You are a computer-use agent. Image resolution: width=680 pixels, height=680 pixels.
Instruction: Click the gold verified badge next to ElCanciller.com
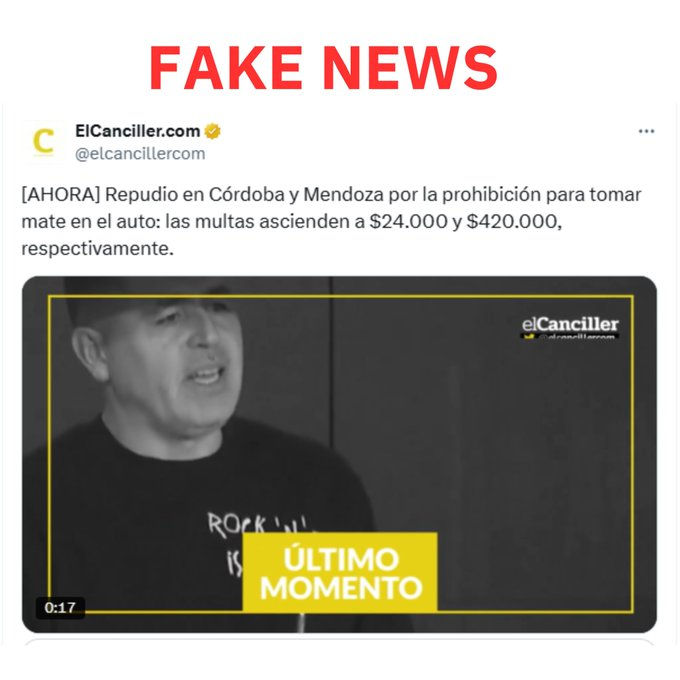pyautogui.click(x=212, y=131)
